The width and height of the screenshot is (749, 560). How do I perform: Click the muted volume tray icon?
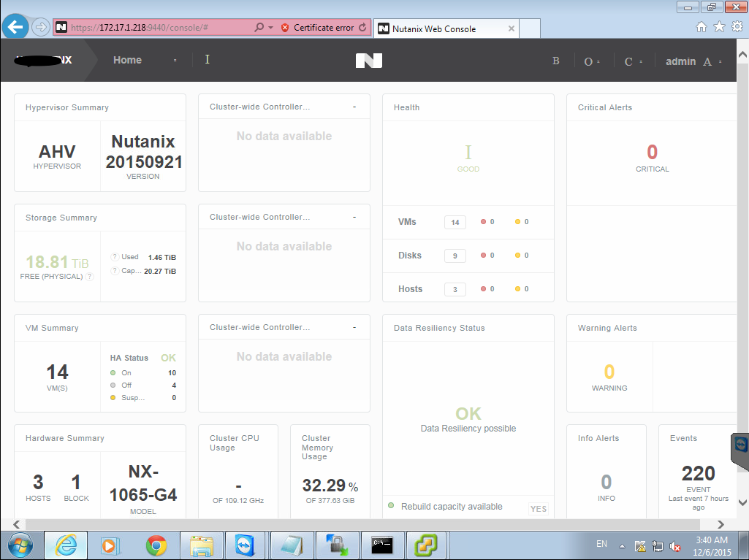tap(675, 546)
